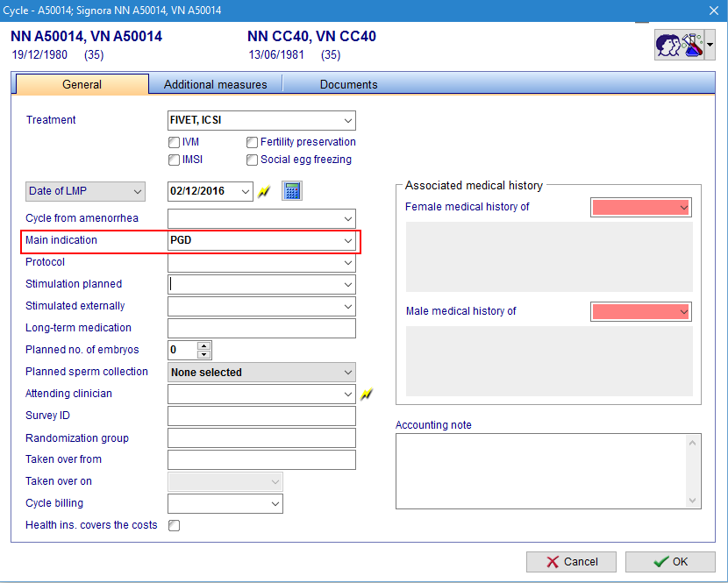Open the Date of LMP type dropdown

pyautogui.click(x=85, y=191)
